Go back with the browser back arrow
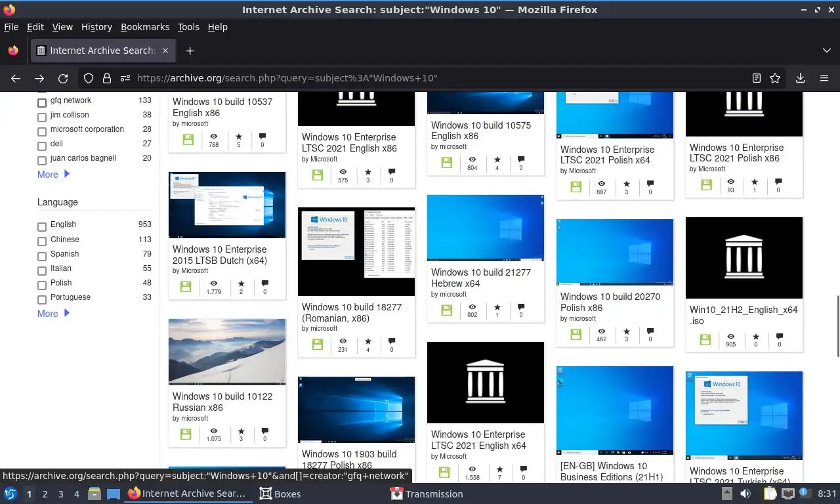 (x=16, y=78)
